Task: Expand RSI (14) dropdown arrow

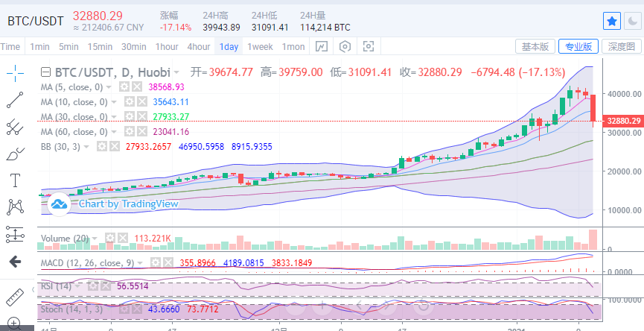Action: point(77,286)
